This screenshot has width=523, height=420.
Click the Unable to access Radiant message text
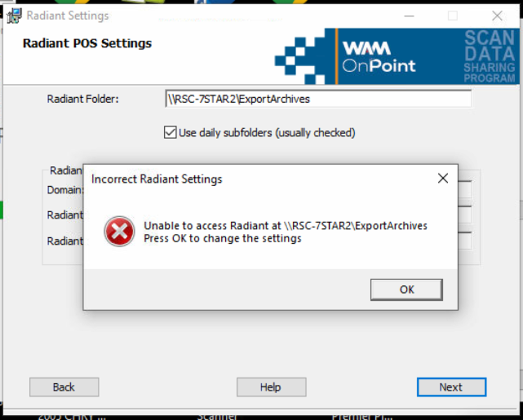point(286,226)
